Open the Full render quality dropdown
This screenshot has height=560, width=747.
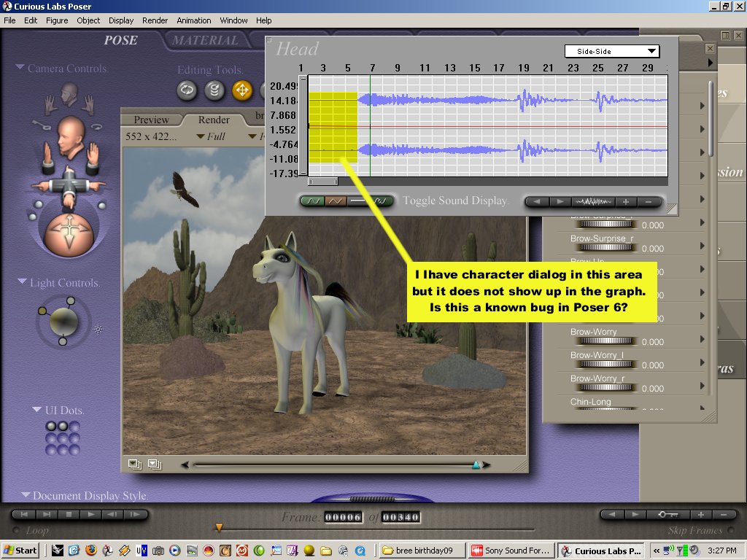tap(212, 136)
